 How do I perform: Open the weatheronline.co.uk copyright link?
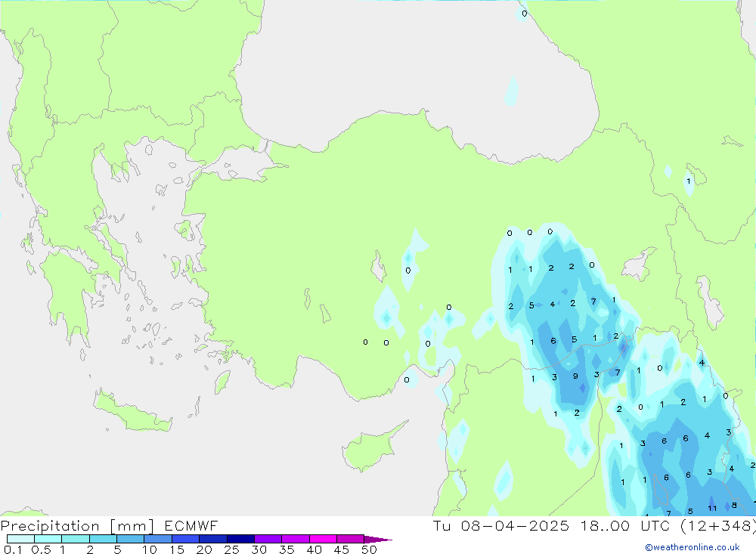coord(692,547)
